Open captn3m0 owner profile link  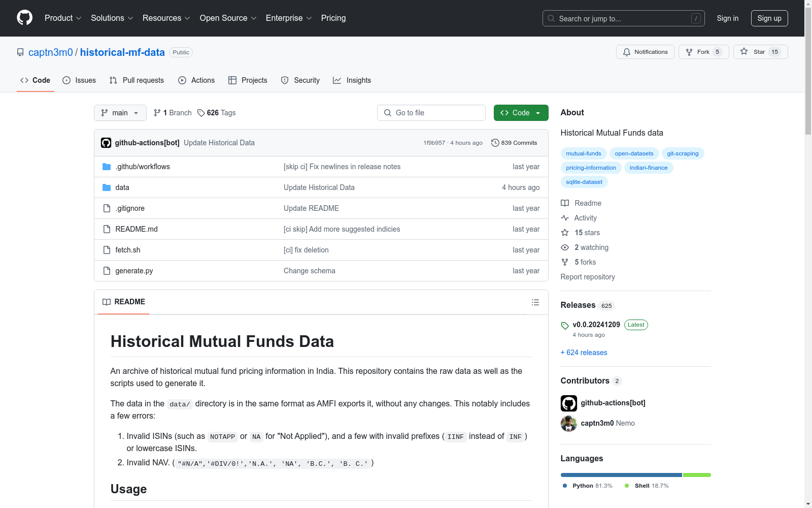point(51,52)
